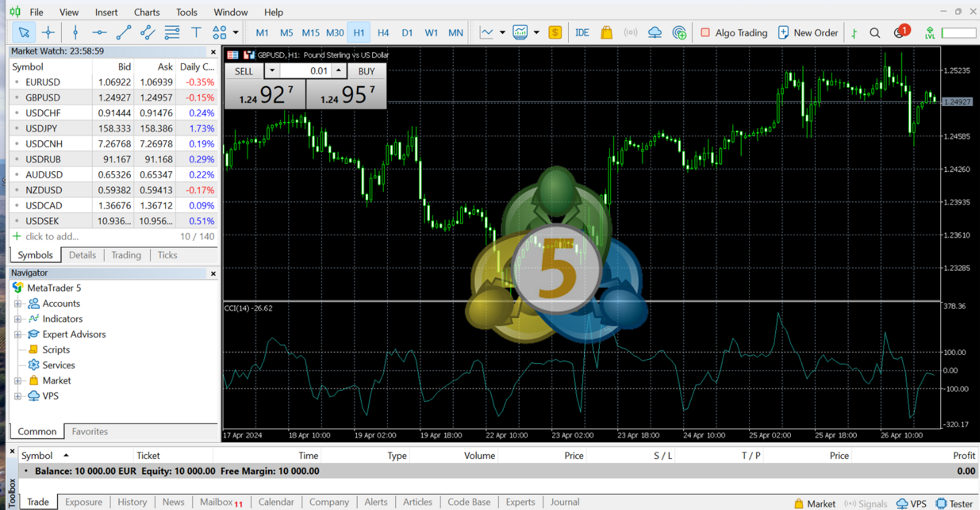This screenshot has width=980, height=510.
Task: Open the History tab in Toolbox
Action: tap(132, 502)
